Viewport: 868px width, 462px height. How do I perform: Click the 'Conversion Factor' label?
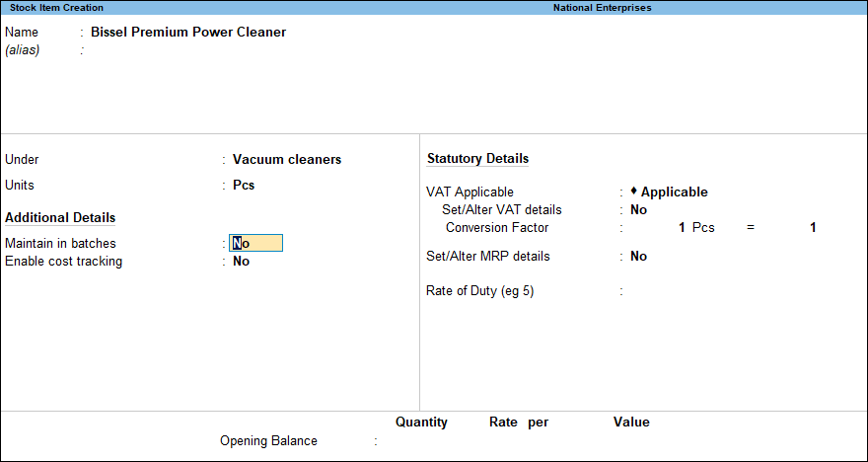point(497,227)
